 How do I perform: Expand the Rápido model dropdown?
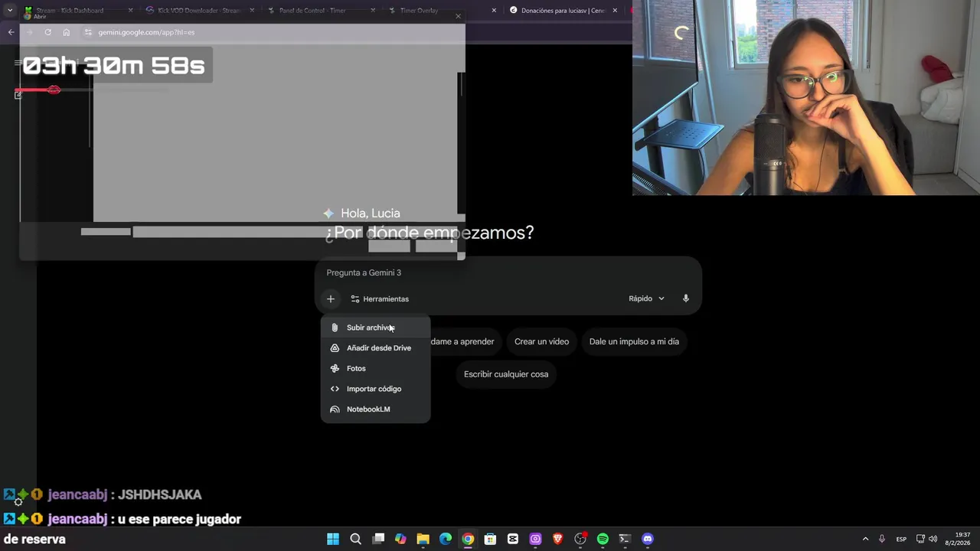click(646, 298)
